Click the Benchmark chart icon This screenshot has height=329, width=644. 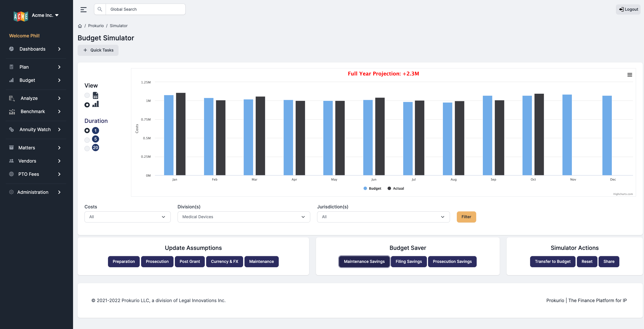point(12,111)
